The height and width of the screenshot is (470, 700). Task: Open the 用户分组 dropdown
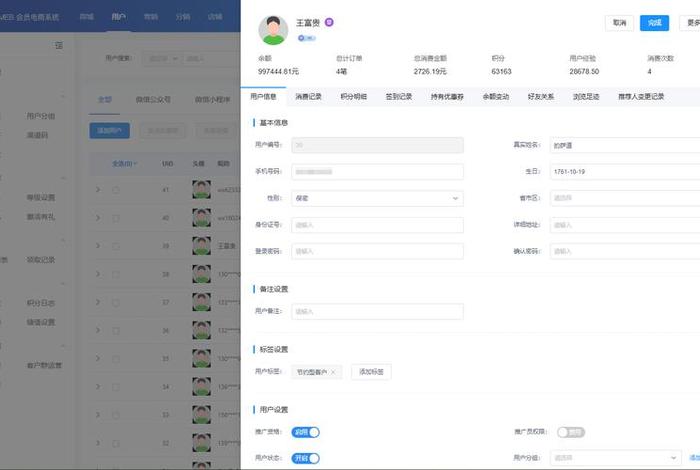pos(616,458)
